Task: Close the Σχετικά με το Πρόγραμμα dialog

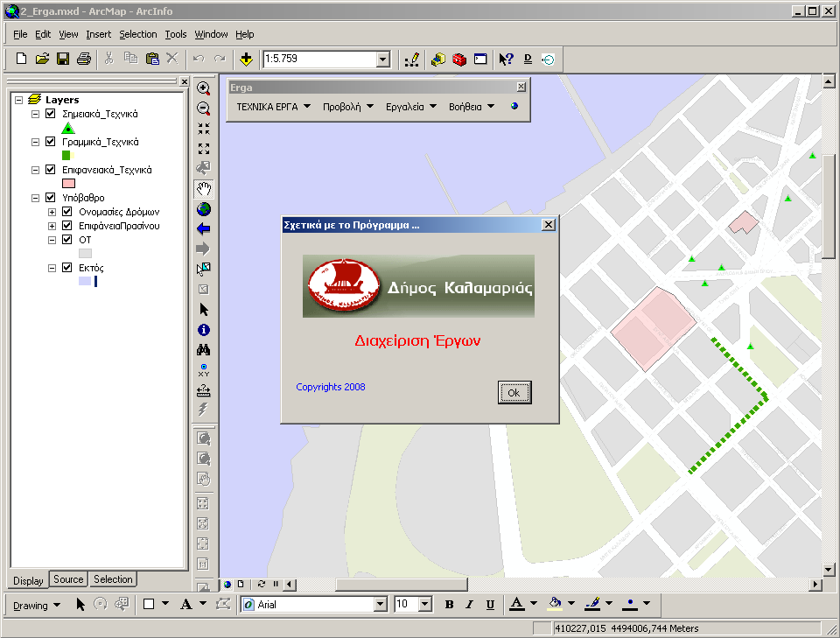Action: coord(549,224)
